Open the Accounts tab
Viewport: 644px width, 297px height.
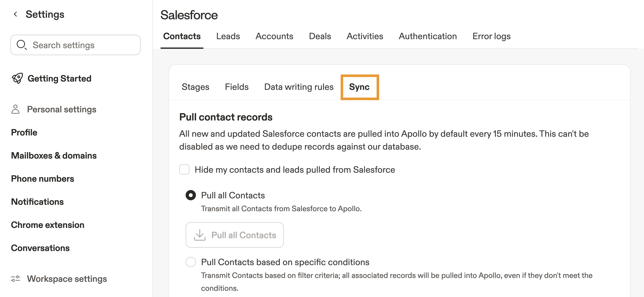(274, 36)
